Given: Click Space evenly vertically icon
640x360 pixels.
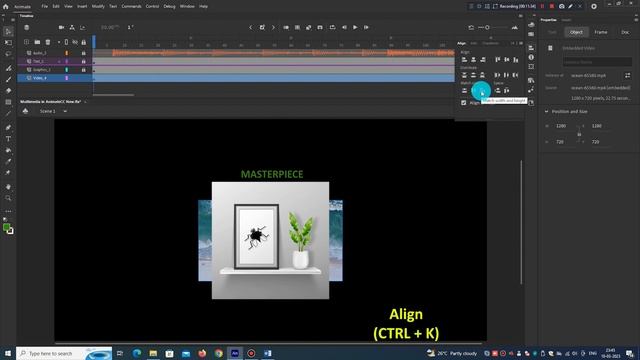Looking at the screenshot, I should (498, 91).
